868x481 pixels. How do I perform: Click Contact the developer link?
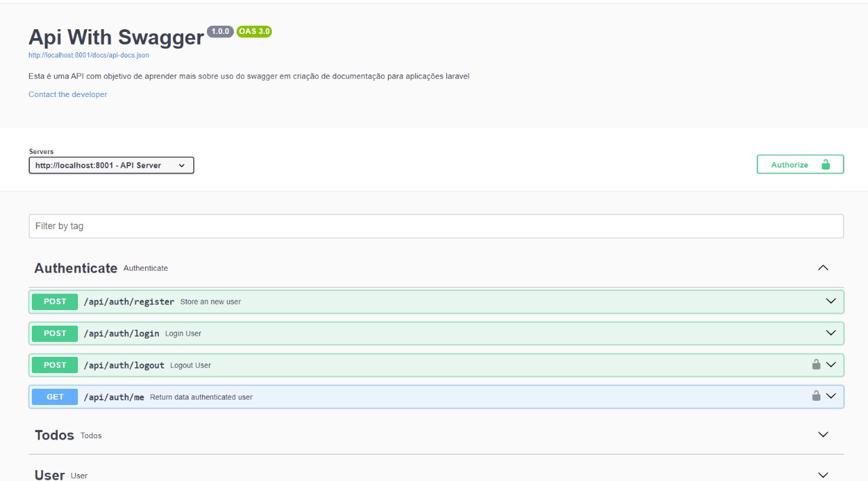68,94
